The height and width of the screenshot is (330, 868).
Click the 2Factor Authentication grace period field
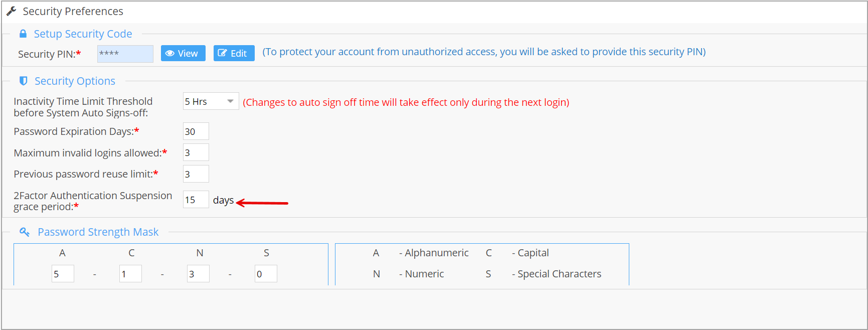click(x=196, y=200)
